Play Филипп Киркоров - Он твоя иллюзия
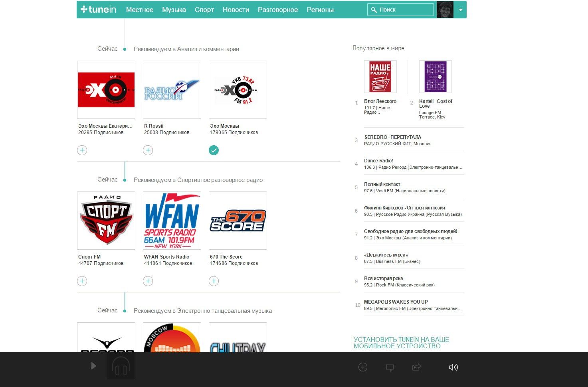This screenshot has height=387, width=588. coord(404,208)
